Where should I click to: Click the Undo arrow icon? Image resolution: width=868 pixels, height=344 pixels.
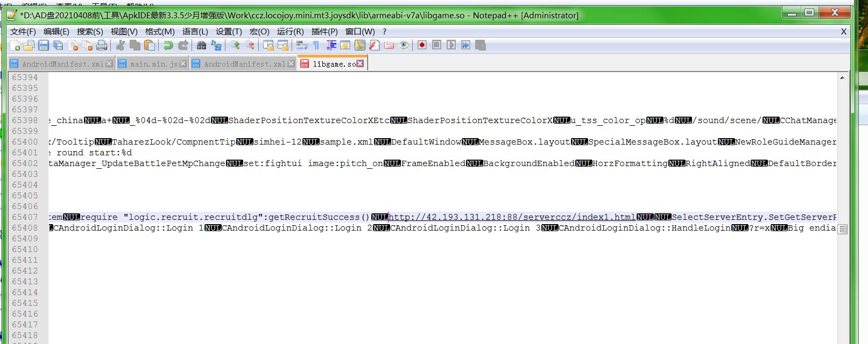tap(168, 46)
